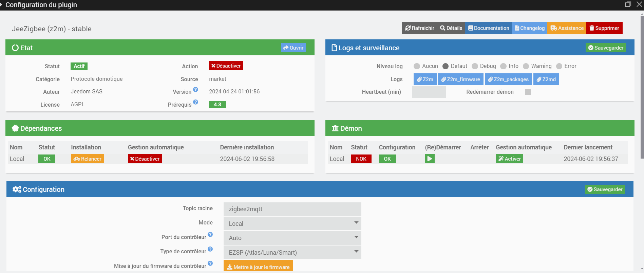This screenshot has width=644, height=273.
Task: Click Désactiver in the Action row
Action: pyautogui.click(x=226, y=66)
